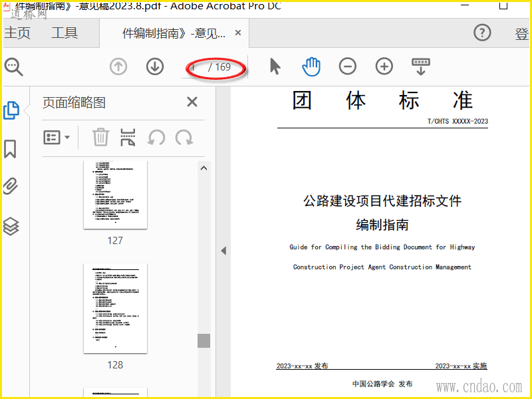Maximize the Acrobat window
Viewport: 532px width, 399px height.
pos(503,5)
